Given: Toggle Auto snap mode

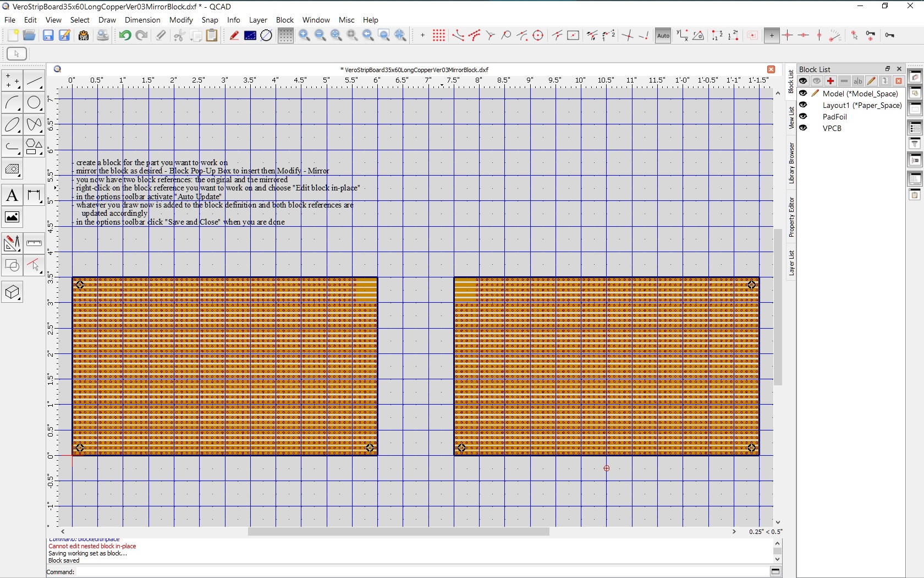Looking at the screenshot, I should [x=663, y=36].
